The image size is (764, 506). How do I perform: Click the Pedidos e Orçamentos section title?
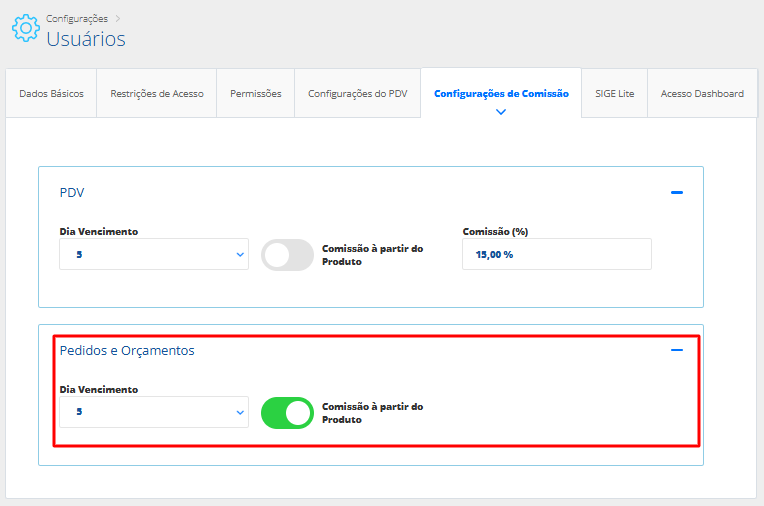(x=127, y=350)
